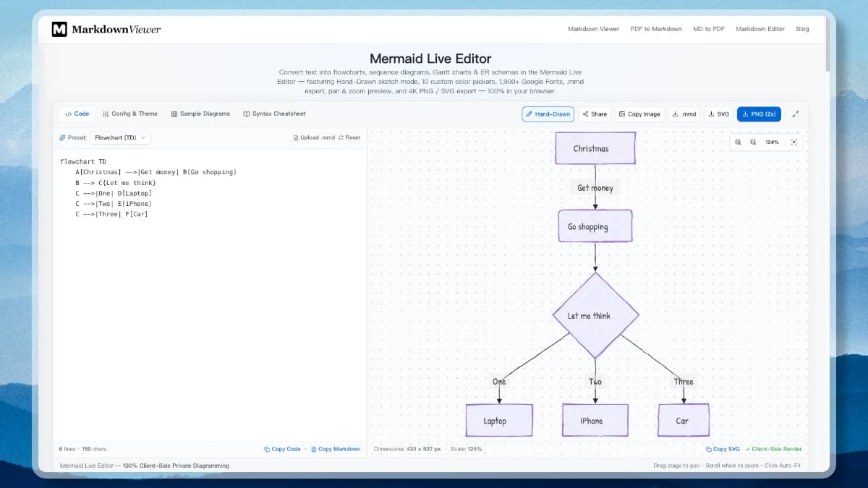The height and width of the screenshot is (488, 868).
Task: Open Markdown Editor page
Action: (x=760, y=29)
